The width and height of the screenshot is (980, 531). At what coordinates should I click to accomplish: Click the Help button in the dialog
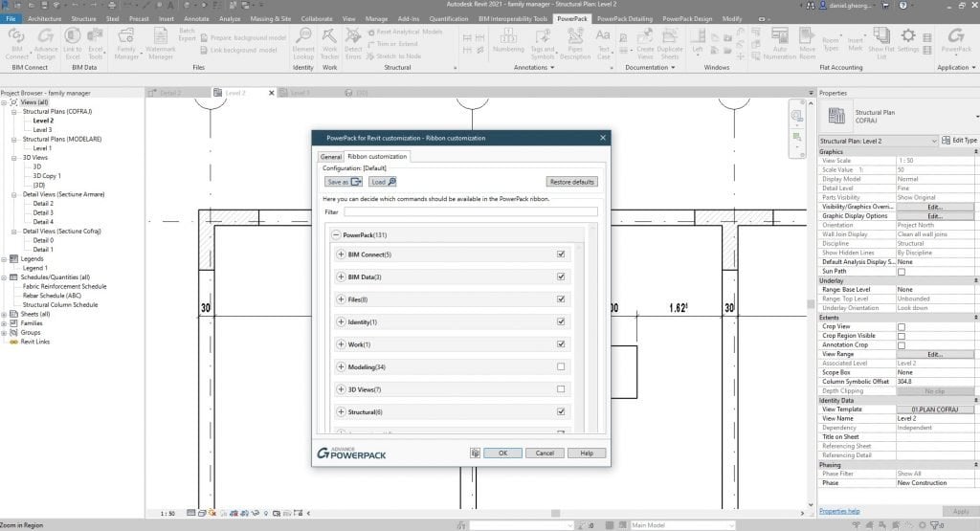587,453
